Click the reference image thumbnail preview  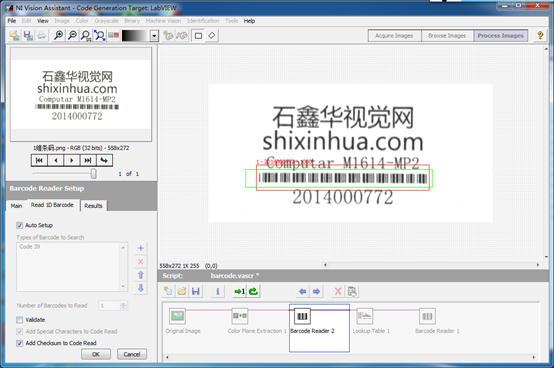(81, 94)
